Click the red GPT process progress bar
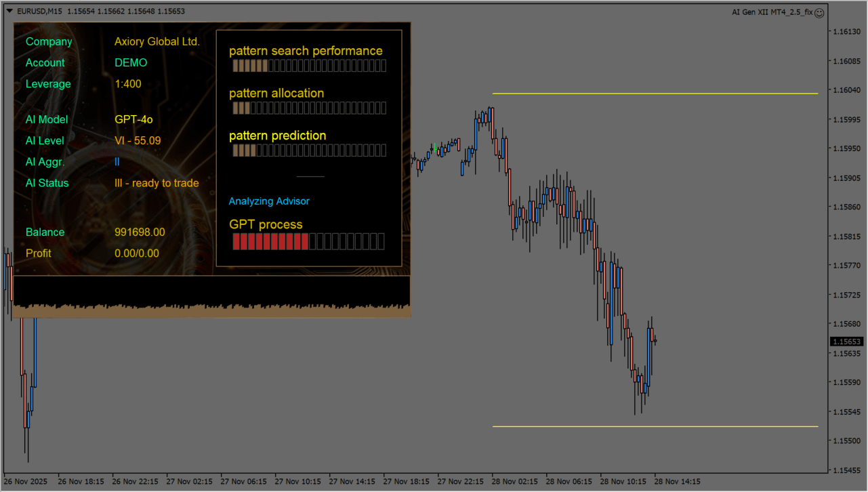 (308, 241)
